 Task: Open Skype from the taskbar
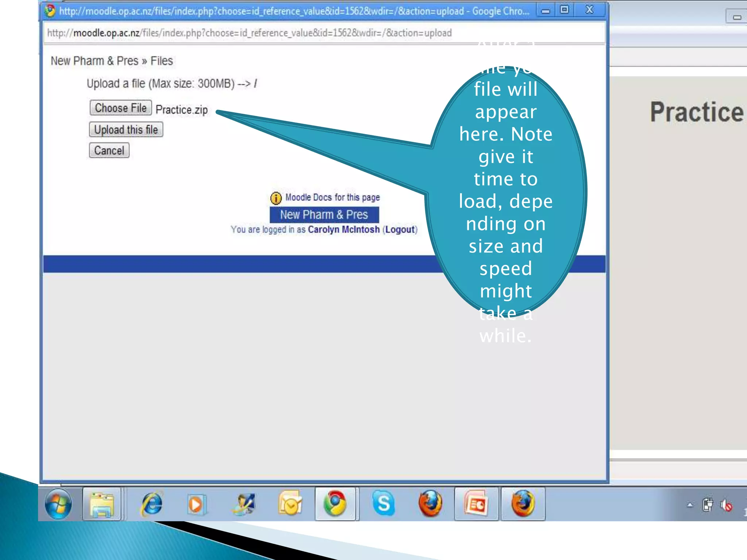click(x=384, y=503)
